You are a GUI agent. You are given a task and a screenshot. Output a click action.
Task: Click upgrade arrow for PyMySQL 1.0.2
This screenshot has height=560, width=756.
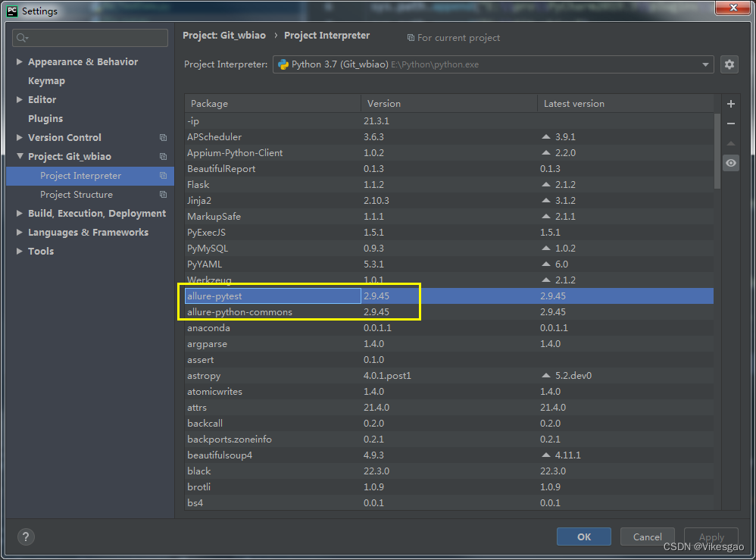(x=545, y=249)
